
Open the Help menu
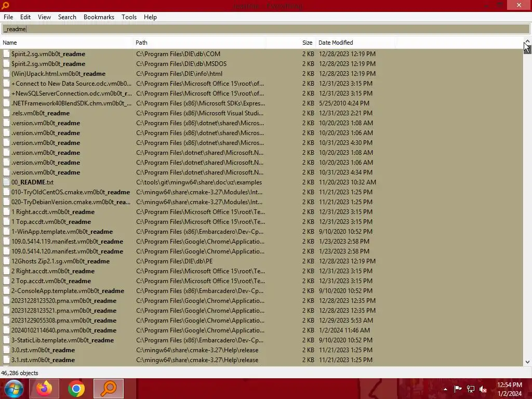tap(150, 17)
